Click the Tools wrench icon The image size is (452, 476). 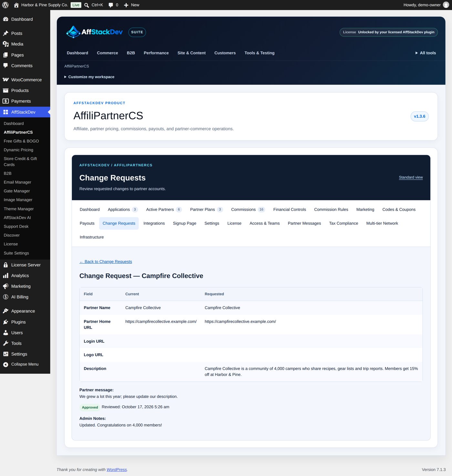tap(5, 343)
